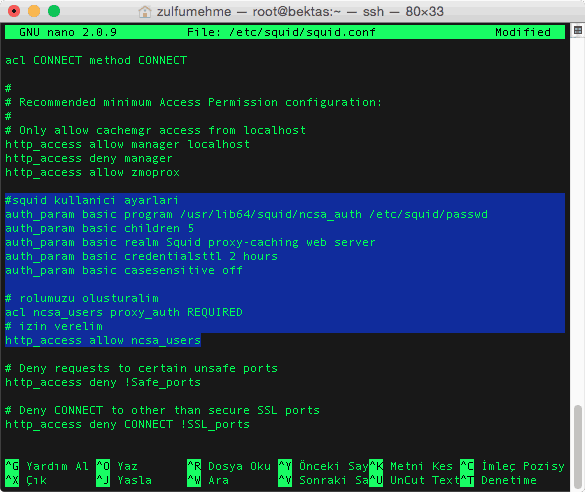Click the ^U UnCut Text shortcut
The height and width of the screenshot is (492, 585).
[414, 480]
